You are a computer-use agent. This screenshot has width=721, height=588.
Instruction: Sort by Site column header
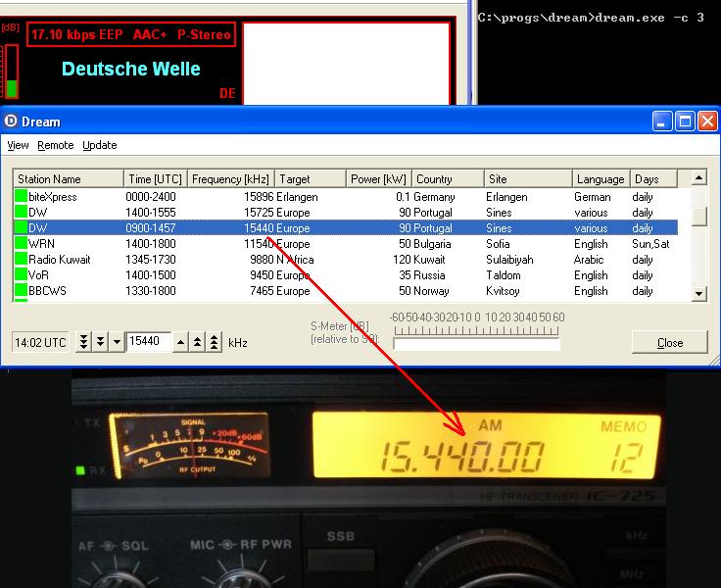pyautogui.click(x=528, y=179)
